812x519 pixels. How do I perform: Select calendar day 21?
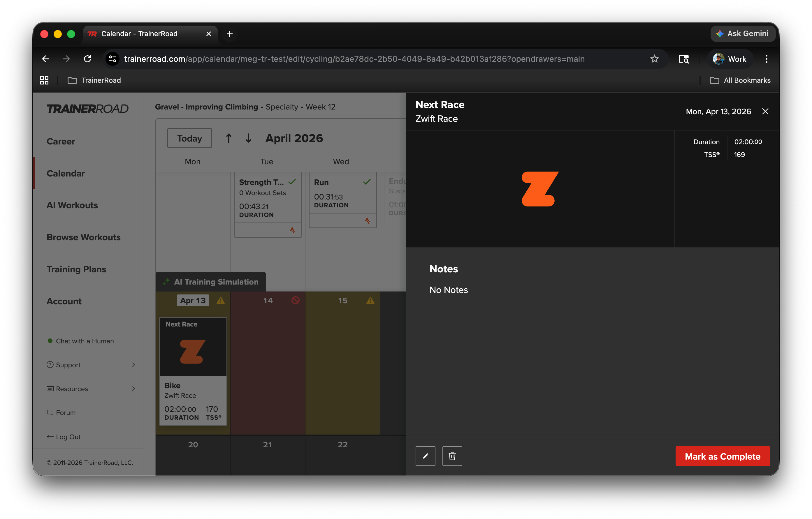[268, 444]
